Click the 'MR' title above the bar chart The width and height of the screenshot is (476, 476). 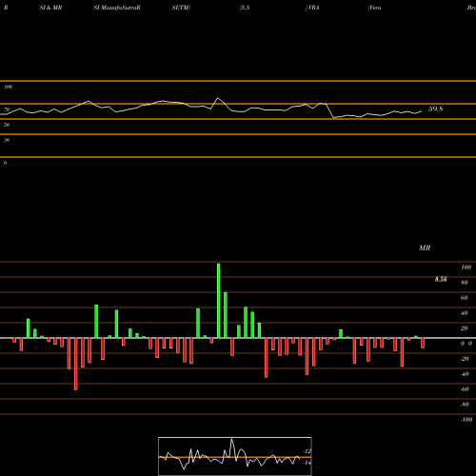coord(425,248)
